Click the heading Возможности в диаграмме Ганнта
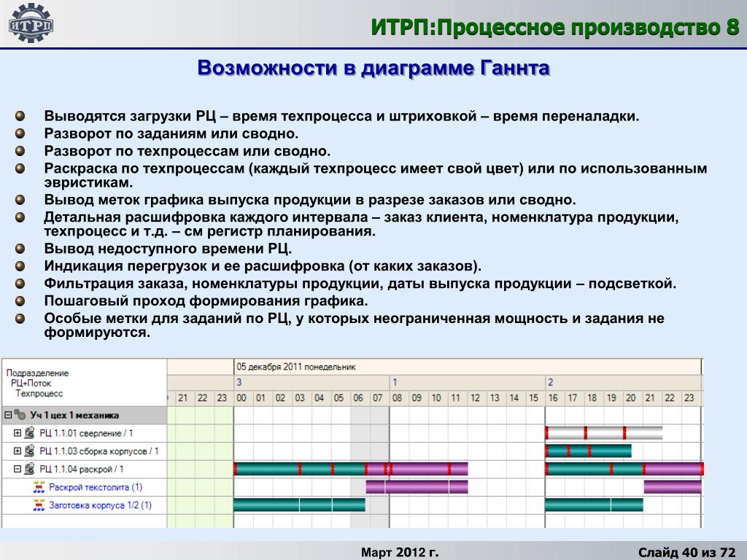Viewport: 747px width, 560px height. pyautogui.click(x=373, y=68)
